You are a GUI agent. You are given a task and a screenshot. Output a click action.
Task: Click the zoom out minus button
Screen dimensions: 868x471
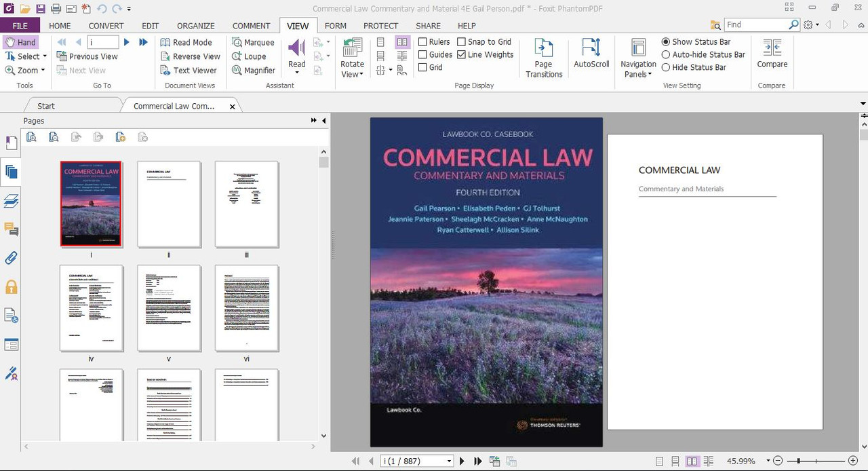(x=778, y=461)
